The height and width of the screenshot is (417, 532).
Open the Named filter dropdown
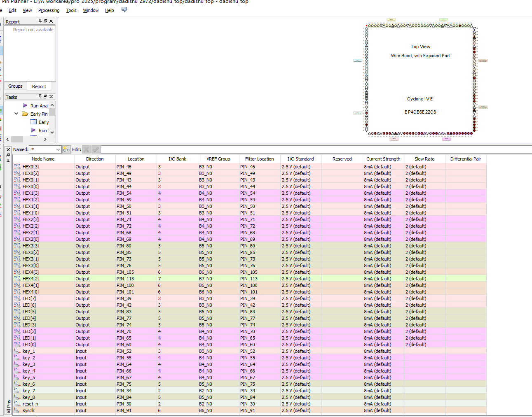[x=58, y=149]
